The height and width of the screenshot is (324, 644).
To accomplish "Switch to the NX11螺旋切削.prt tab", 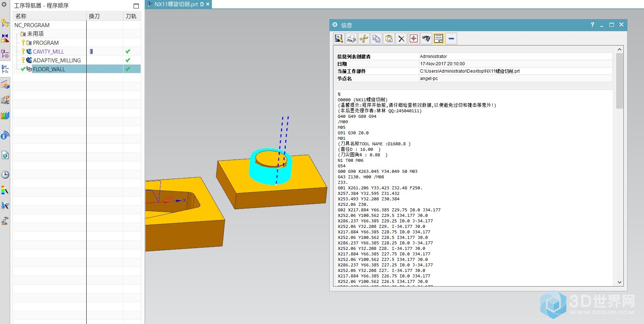I will [176, 4].
